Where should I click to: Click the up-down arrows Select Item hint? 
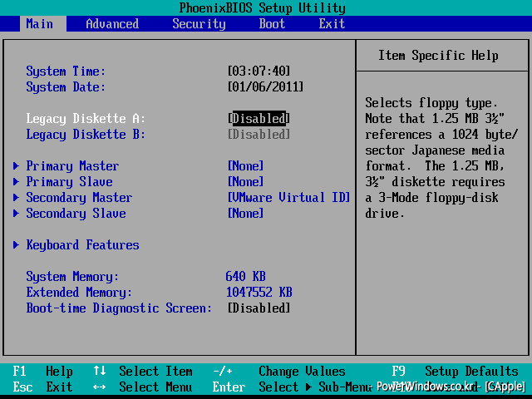click(143, 372)
